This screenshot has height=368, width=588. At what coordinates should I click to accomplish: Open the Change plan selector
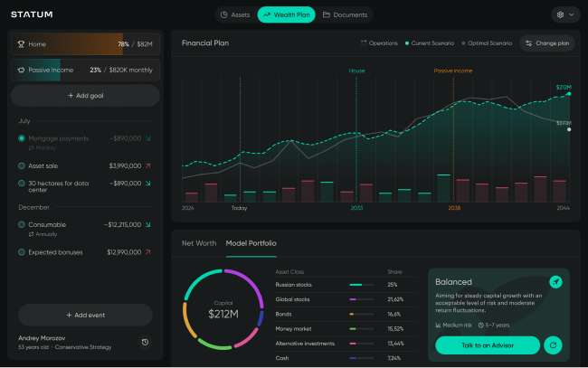click(547, 43)
